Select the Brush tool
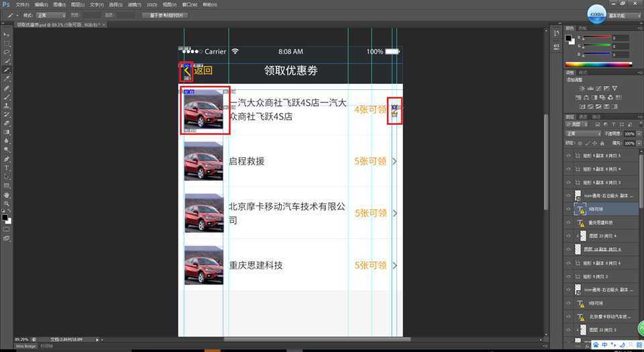 tap(7, 97)
